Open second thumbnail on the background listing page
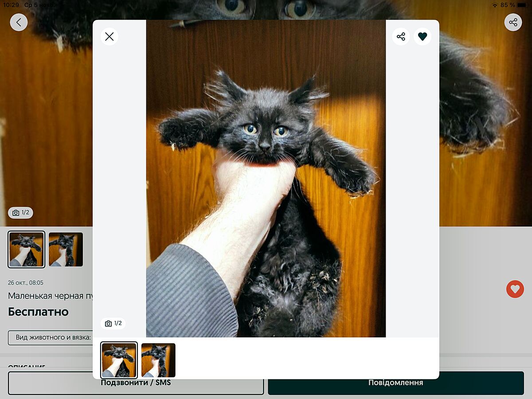This screenshot has width=532, height=399. [x=66, y=250]
